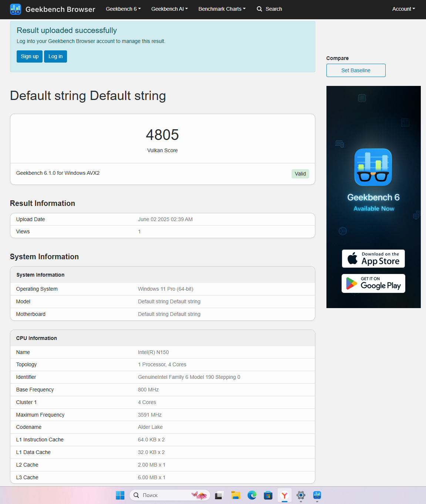
Task: Open the Windows Start menu
Action: pos(120,495)
